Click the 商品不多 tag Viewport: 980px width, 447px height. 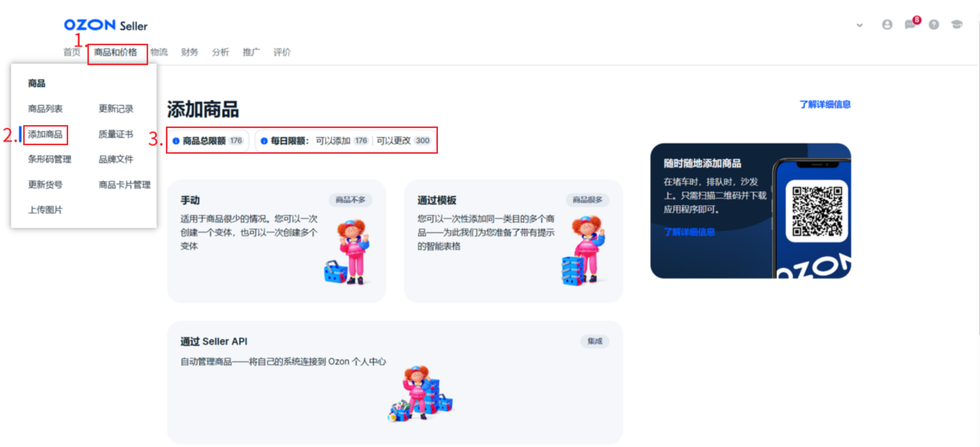[350, 200]
